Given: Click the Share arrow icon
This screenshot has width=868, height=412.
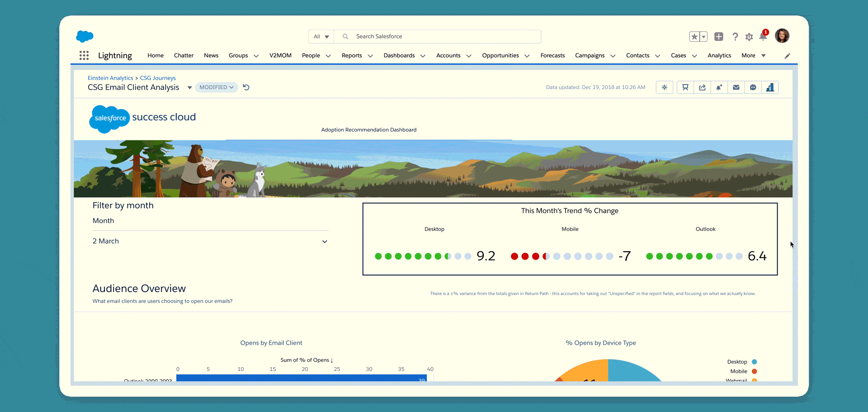Looking at the screenshot, I should [702, 87].
